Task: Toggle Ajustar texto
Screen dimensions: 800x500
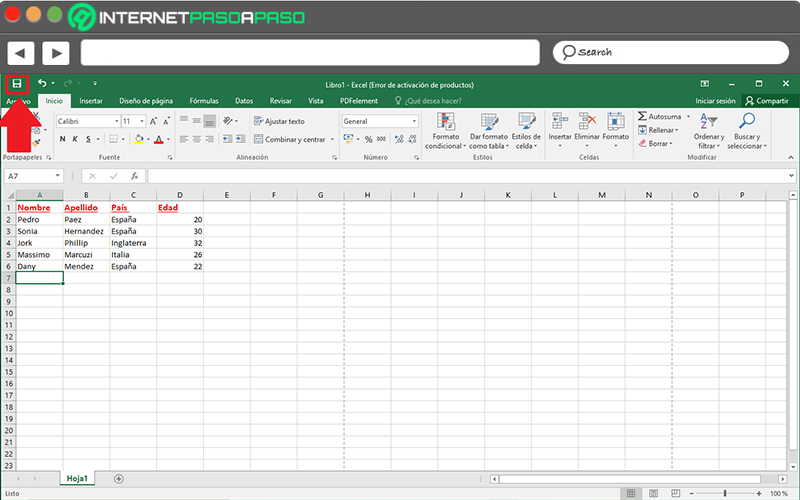Action: click(279, 121)
